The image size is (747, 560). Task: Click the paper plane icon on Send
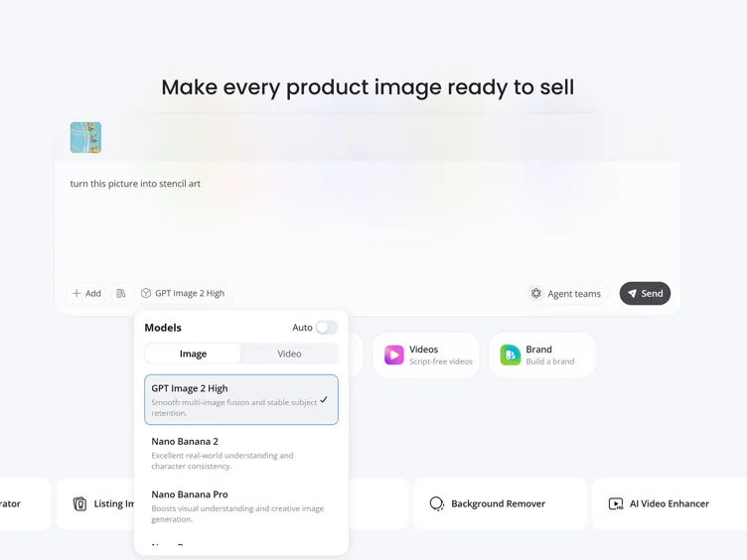[632, 293]
